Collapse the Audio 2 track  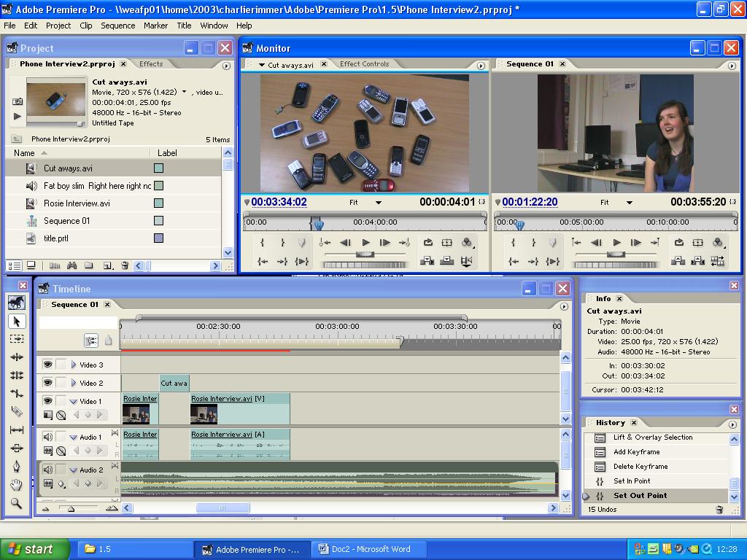tap(74, 470)
